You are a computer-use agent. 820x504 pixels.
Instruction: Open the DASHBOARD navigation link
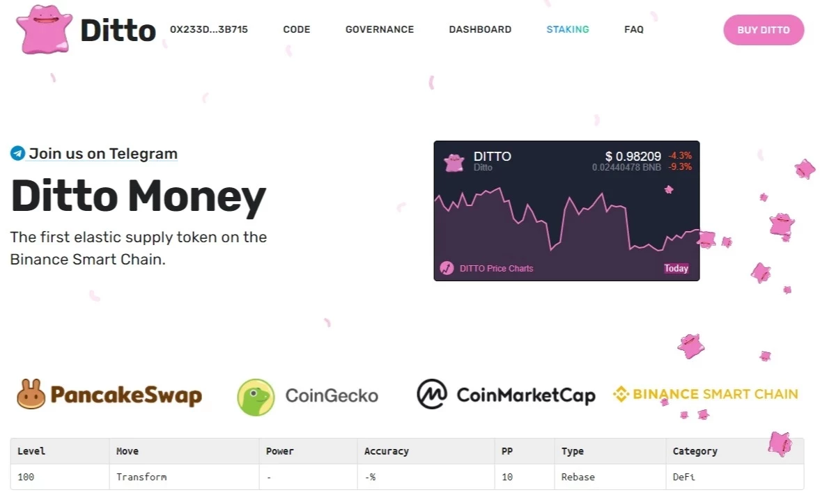pyautogui.click(x=480, y=30)
